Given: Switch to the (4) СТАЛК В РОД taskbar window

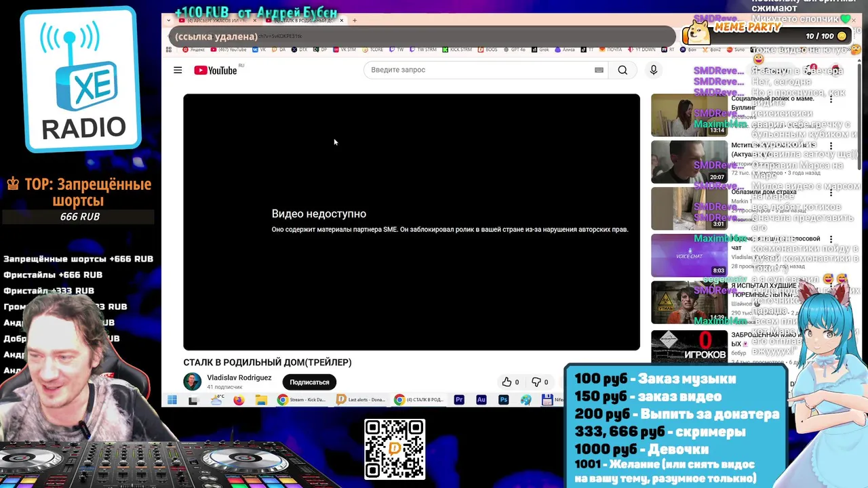Looking at the screenshot, I should pyautogui.click(x=420, y=401).
